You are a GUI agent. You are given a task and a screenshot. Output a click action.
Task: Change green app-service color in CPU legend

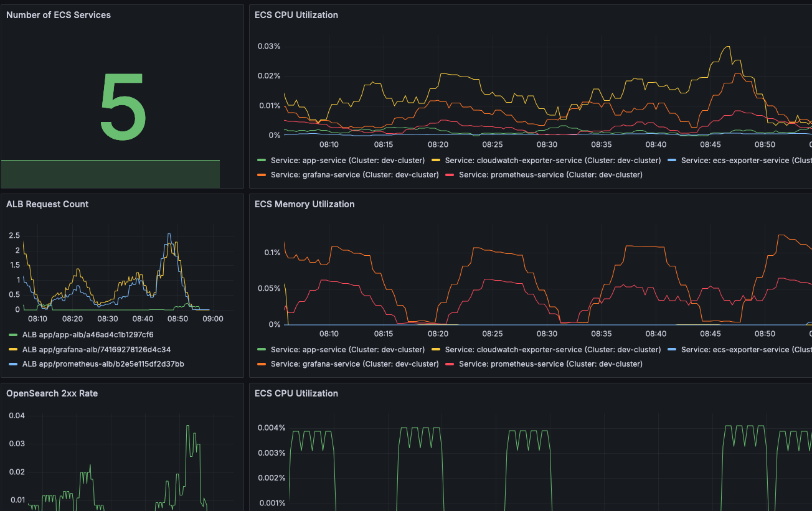tap(262, 160)
